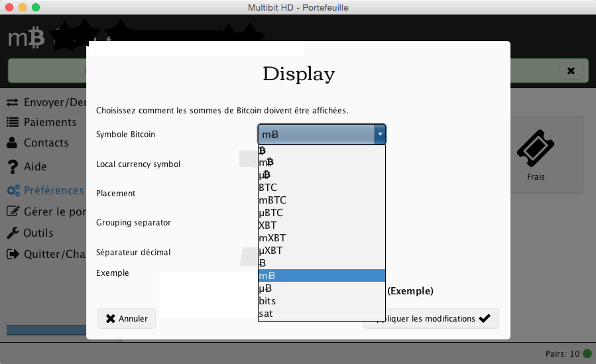Click the Paiements list icon
Image resolution: width=596 pixels, height=364 pixels.
pyautogui.click(x=12, y=122)
